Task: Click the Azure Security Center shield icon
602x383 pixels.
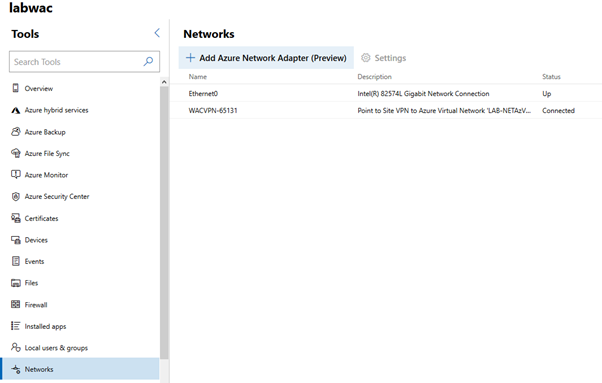Action: 15,196
